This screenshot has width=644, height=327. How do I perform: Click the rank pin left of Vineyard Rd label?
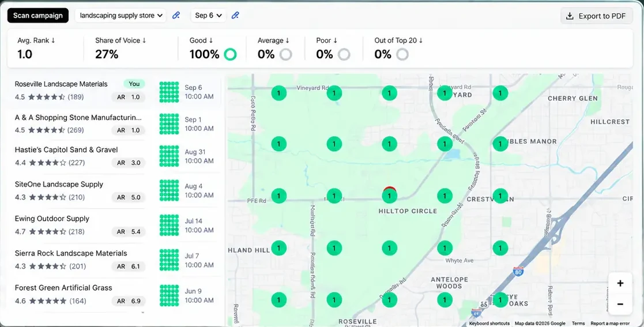click(x=279, y=93)
